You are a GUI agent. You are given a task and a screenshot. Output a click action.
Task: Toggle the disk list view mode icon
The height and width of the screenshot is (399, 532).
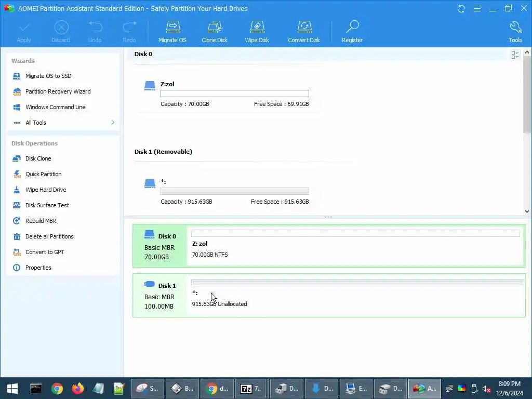(515, 55)
